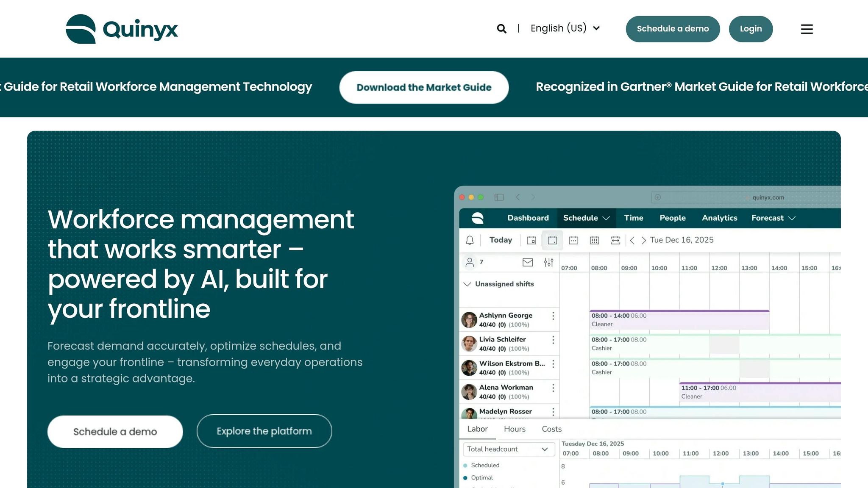Go to next day arrow

[644, 240]
